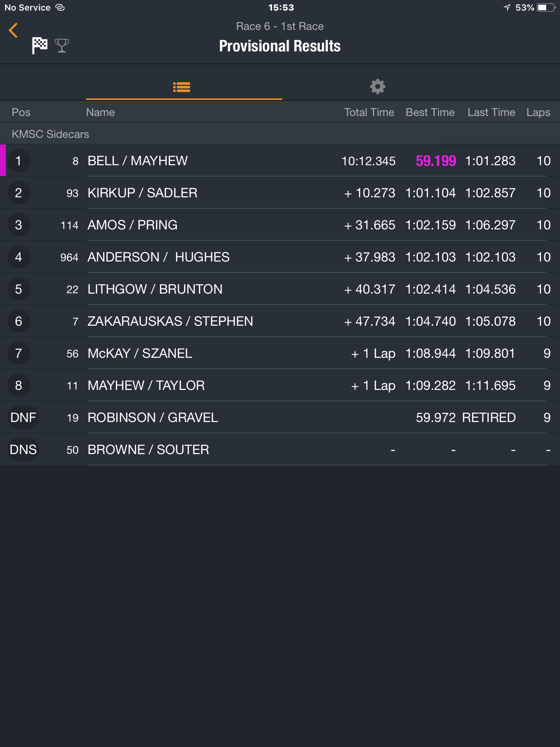Tap the orange back arrow
This screenshot has height=747, width=560.
[13, 30]
